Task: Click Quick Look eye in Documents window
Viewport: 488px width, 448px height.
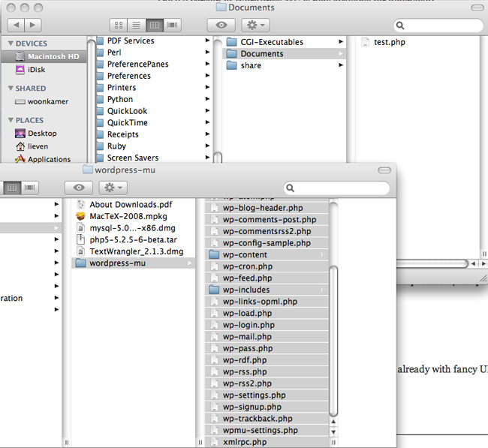Action: coord(221,25)
